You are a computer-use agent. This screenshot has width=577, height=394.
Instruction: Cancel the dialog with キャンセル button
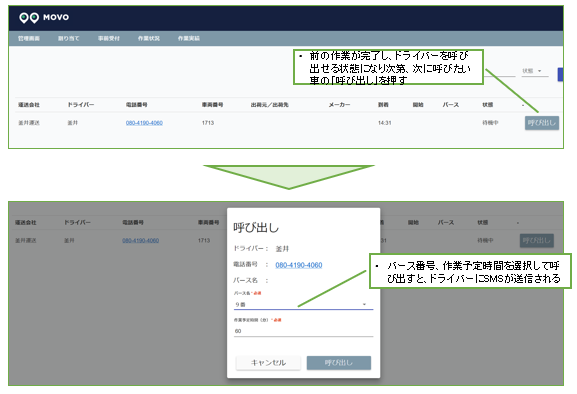pyautogui.click(x=268, y=363)
